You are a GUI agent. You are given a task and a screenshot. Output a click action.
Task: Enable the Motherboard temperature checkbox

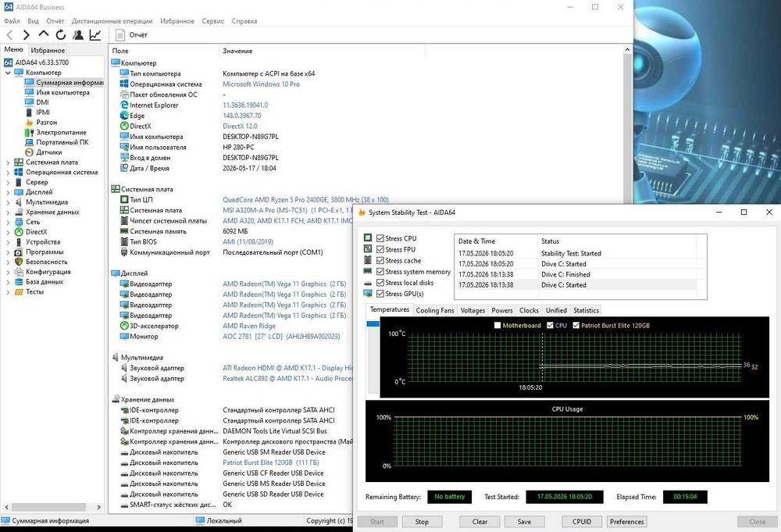[497, 325]
